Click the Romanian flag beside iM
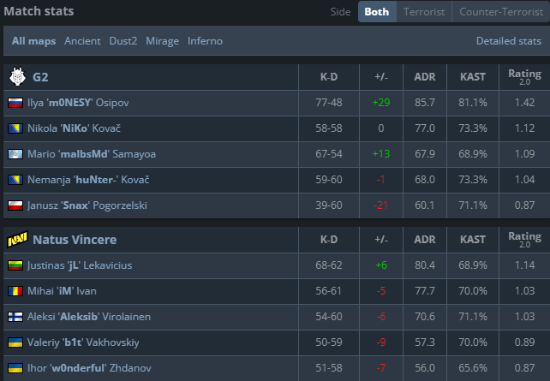Screen dimensions: 550x381 pyautogui.click(x=15, y=291)
